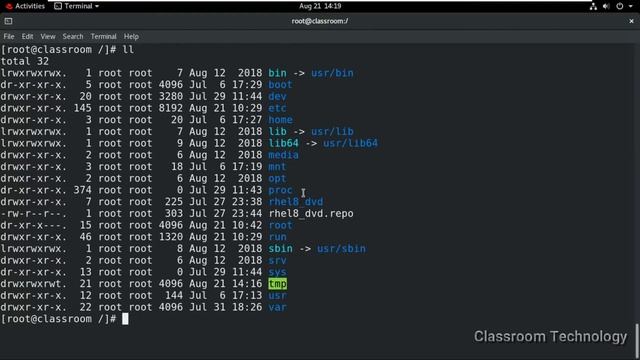The height and width of the screenshot is (360, 640).
Task: Click the 'var' directory name
Action: [277, 307]
